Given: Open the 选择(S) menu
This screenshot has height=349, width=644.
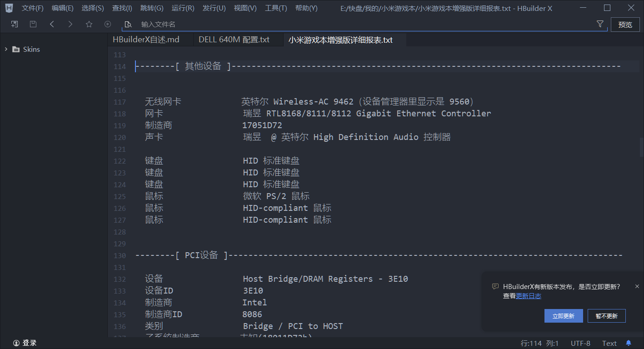Looking at the screenshot, I should (93, 8).
